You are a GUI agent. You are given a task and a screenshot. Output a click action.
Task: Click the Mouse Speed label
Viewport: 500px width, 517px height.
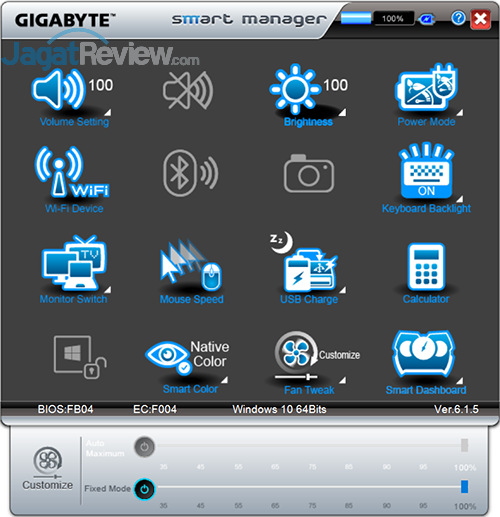191,299
